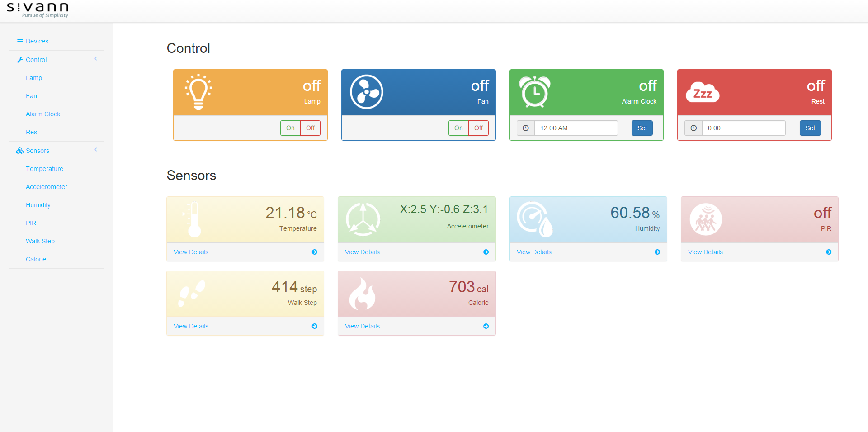Click the Zzz cloud icon on Rest card
Viewport: 868px width, 432px height.
click(x=703, y=92)
